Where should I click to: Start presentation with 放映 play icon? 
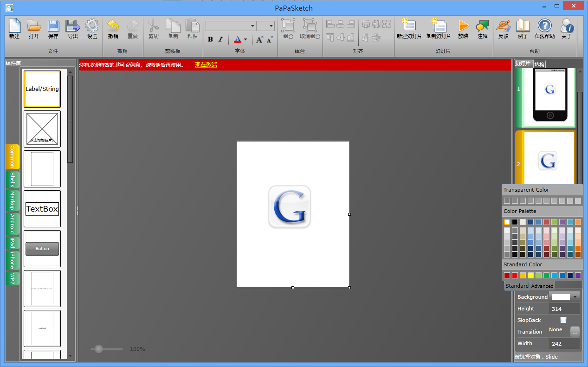pyautogui.click(x=463, y=29)
